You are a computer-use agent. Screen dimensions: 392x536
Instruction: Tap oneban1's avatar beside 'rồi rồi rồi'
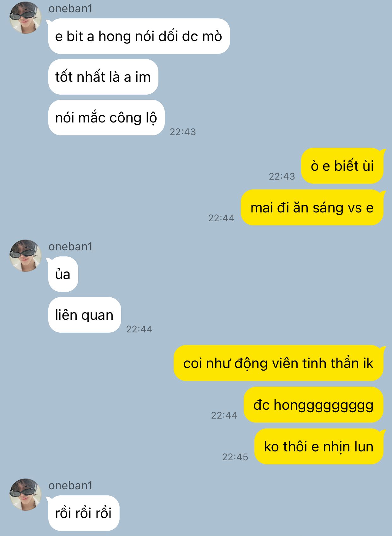coord(25,494)
